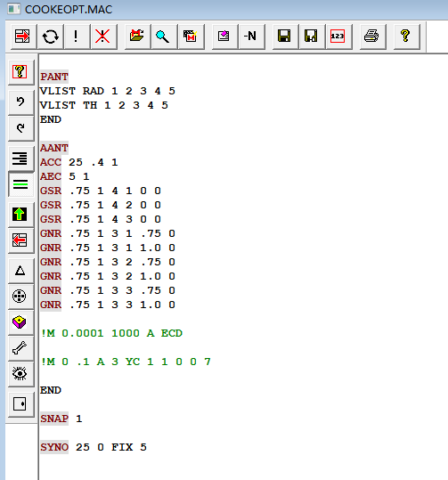Image resolution: width=448 pixels, height=480 pixels.
Task: Click the circular refresh arrows icon
Action: [50, 37]
